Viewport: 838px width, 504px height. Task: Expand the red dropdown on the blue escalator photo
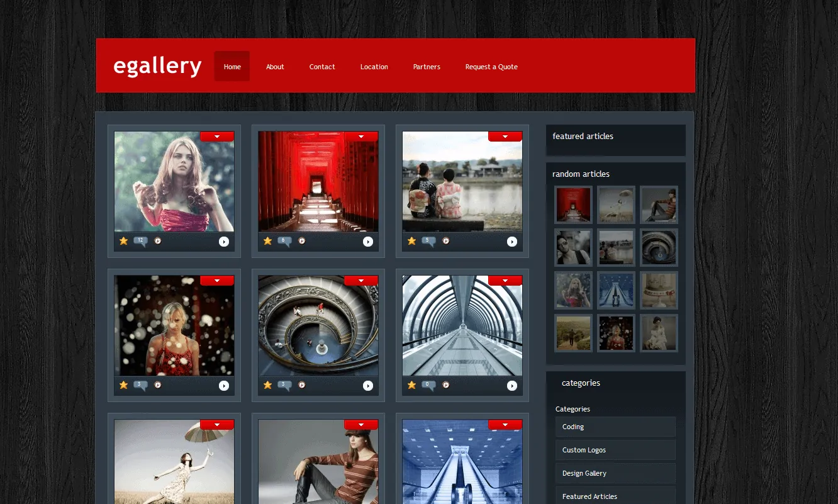point(505,425)
